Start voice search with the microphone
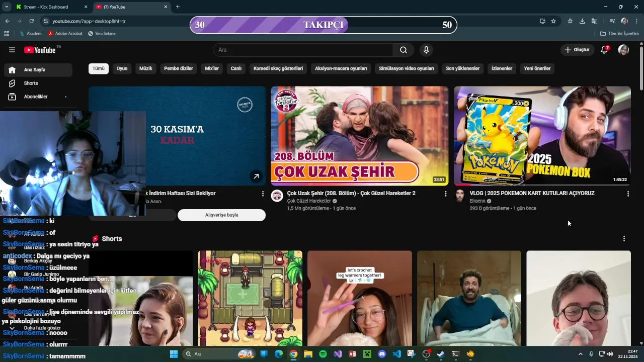 (x=426, y=50)
